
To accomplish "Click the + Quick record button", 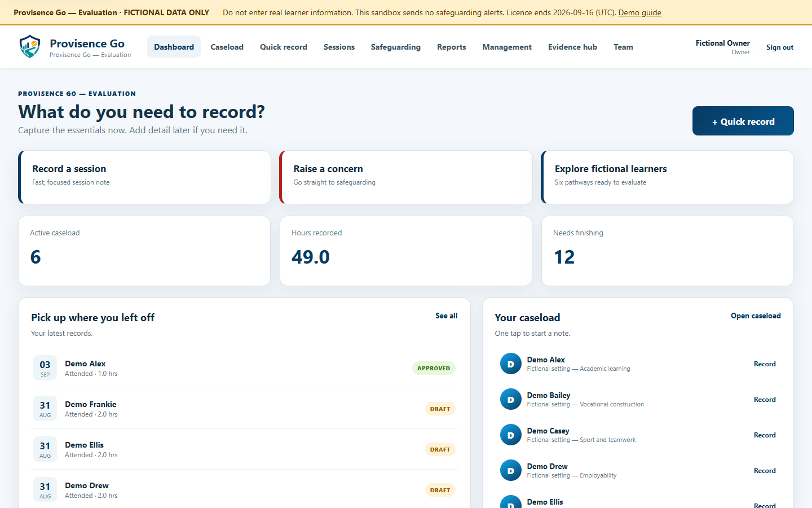I will point(743,121).
